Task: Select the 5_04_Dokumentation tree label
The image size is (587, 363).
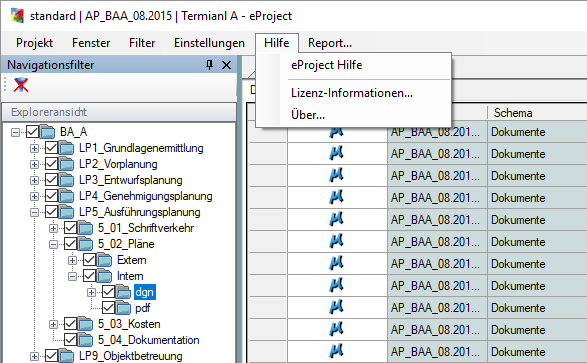Action: 149,340
